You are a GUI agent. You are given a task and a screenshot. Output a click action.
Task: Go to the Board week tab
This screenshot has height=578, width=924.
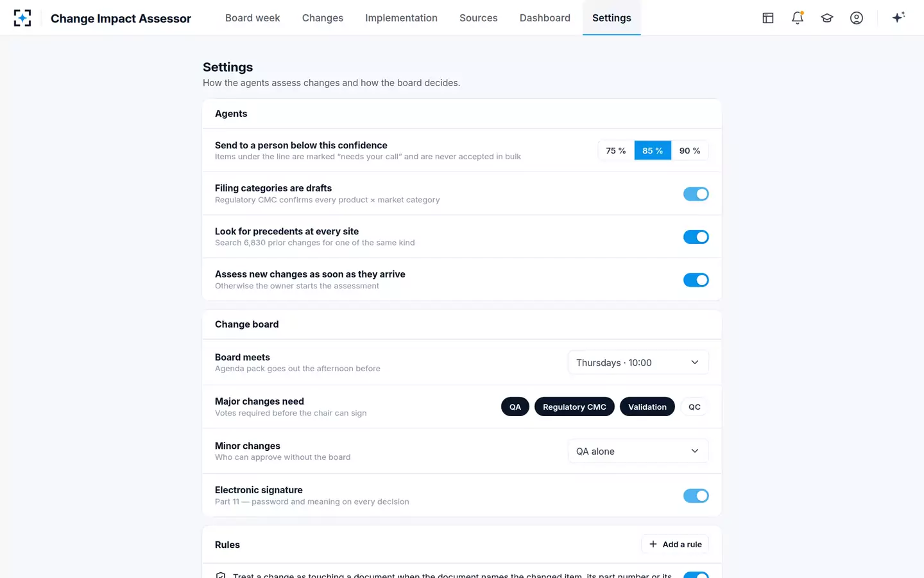pyautogui.click(x=252, y=18)
